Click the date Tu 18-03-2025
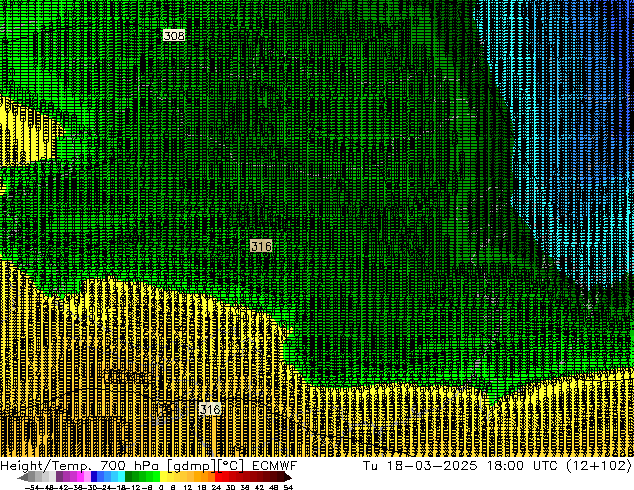This screenshot has height=490, width=634. (420, 466)
